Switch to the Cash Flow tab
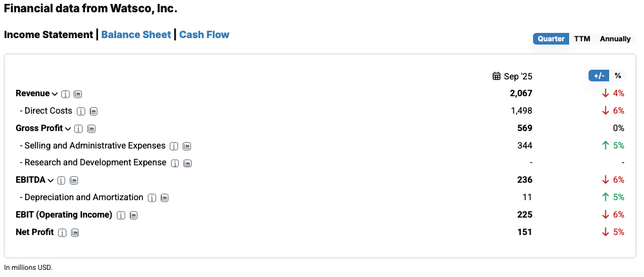This screenshot has width=644, height=277. coord(204,34)
